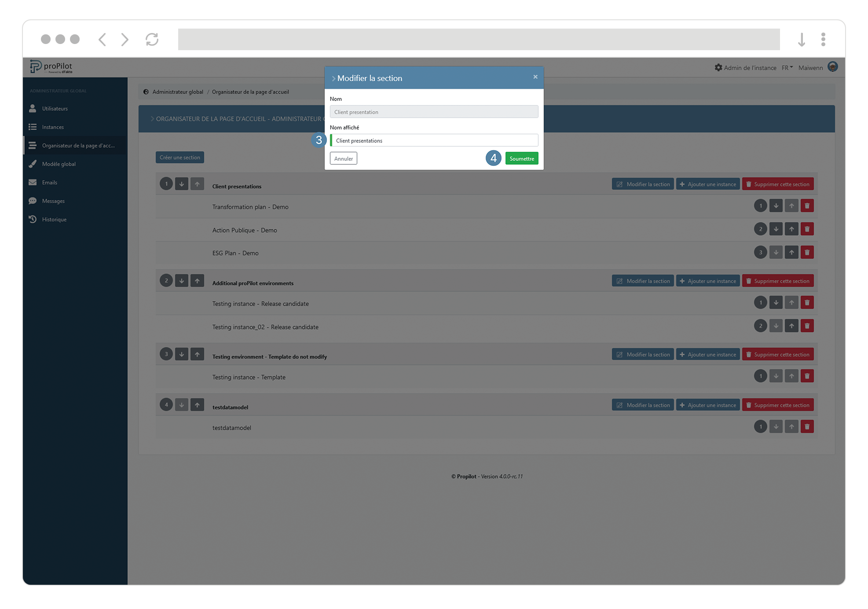
Task: Close the Modifier la section dialog
Action: coord(535,77)
